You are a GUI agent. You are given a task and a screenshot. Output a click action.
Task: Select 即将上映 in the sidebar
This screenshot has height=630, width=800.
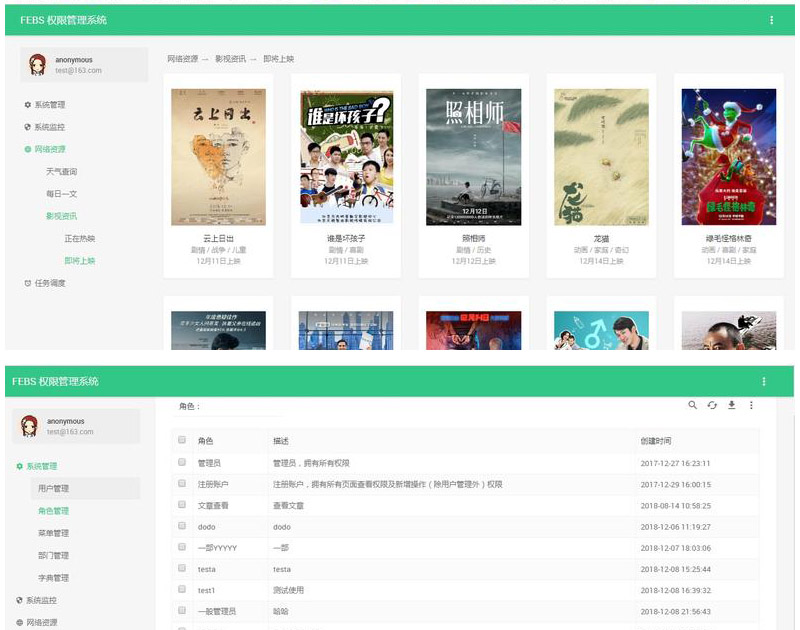(80, 261)
